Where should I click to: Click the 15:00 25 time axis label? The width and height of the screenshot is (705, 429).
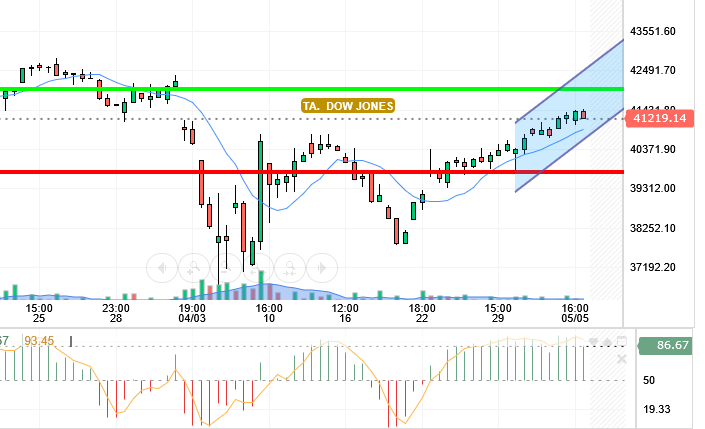click(x=39, y=313)
